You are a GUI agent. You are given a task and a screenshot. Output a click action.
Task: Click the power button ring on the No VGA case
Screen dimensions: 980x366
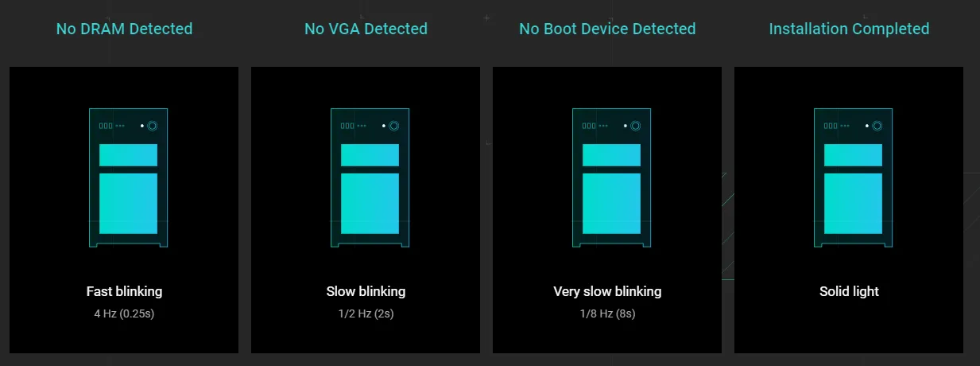click(x=393, y=126)
